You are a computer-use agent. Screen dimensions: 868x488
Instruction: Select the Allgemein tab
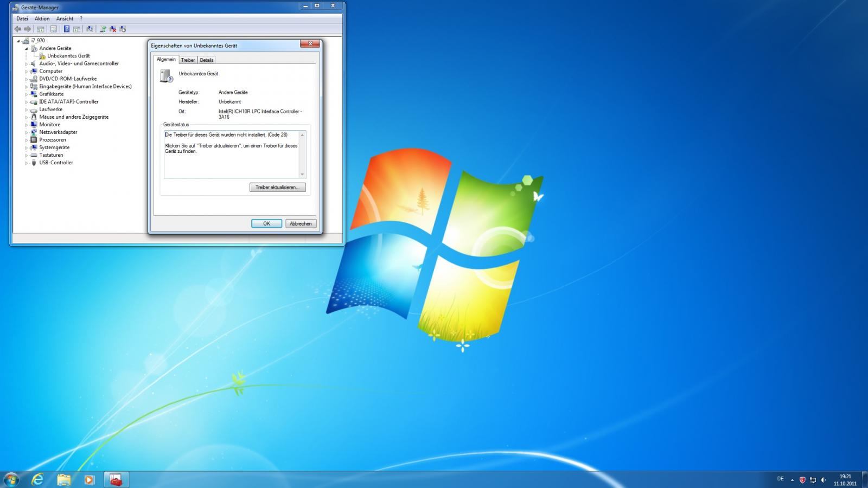[166, 60]
